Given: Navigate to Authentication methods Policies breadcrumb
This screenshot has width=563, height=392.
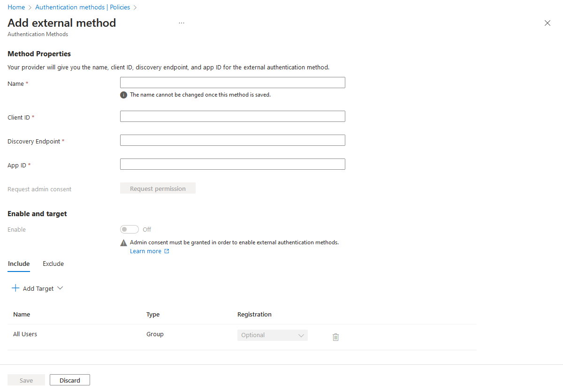Looking at the screenshot, I should pos(83,7).
